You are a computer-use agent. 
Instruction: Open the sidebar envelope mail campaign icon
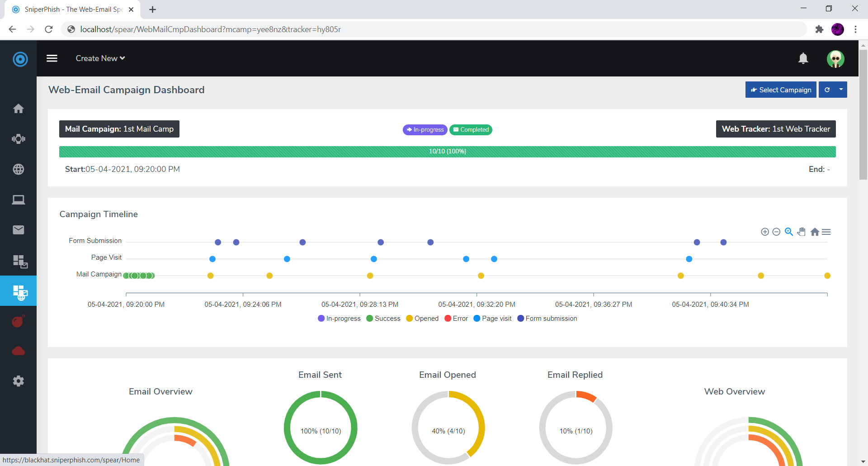coord(19,230)
